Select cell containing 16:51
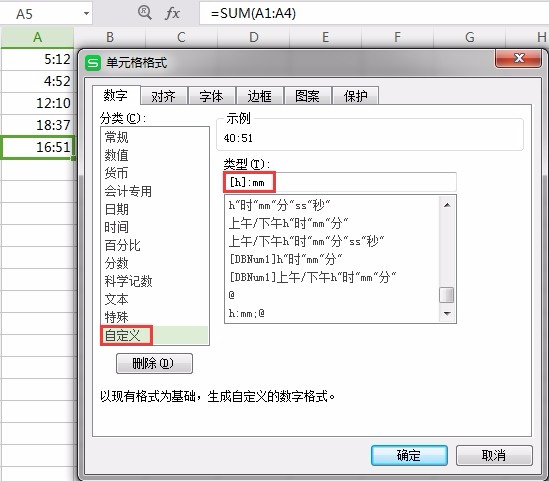The height and width of the screenshot is (481, 549). 37,147
